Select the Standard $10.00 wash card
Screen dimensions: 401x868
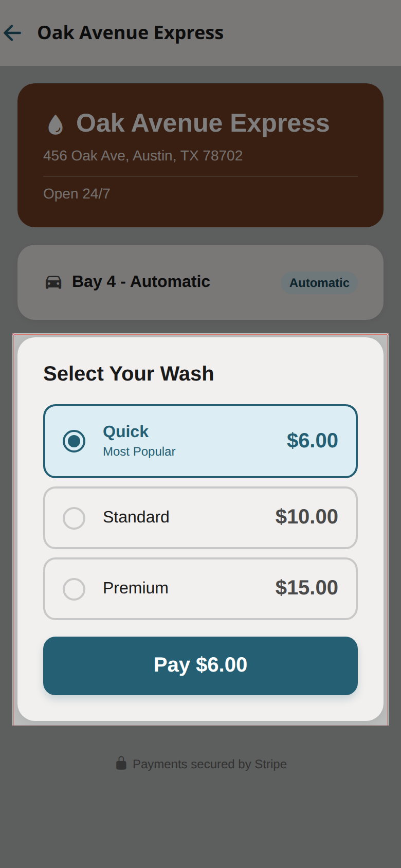pyautogui.click(x=200, y=518)
